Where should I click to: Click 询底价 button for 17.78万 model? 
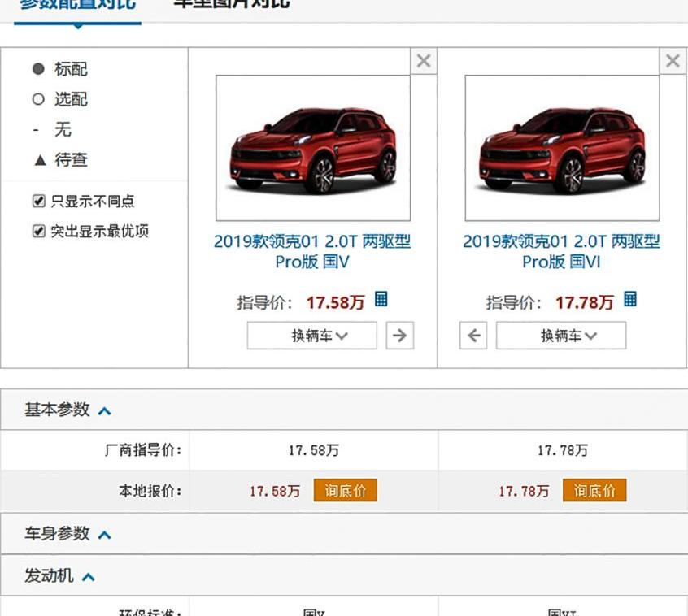click(594, 490)
